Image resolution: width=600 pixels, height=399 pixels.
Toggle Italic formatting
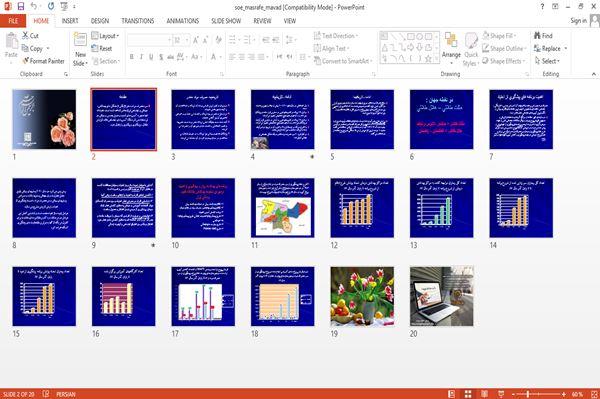(x=141, y=57)
